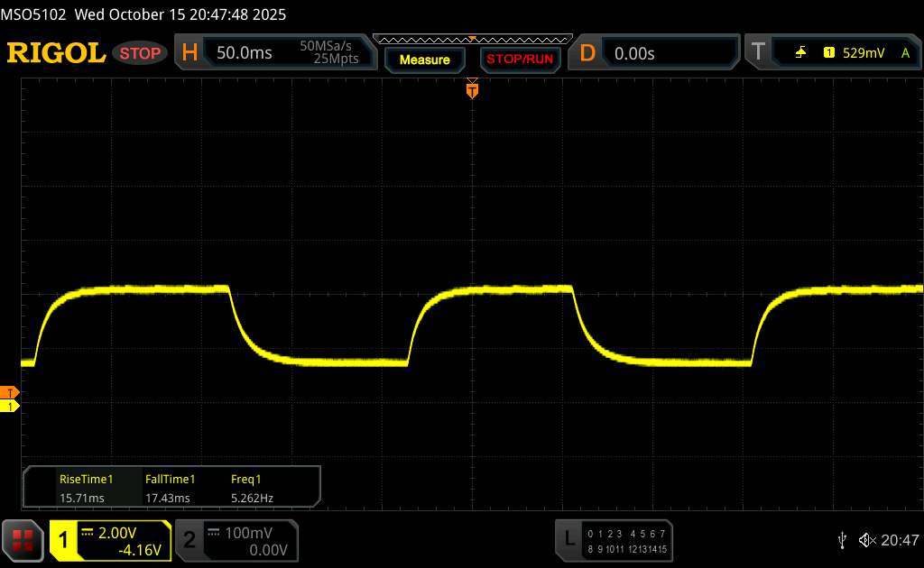The image size is (924, 568).
Task: Toggle the muted speaker sound icon
Action: click(867, 540)
